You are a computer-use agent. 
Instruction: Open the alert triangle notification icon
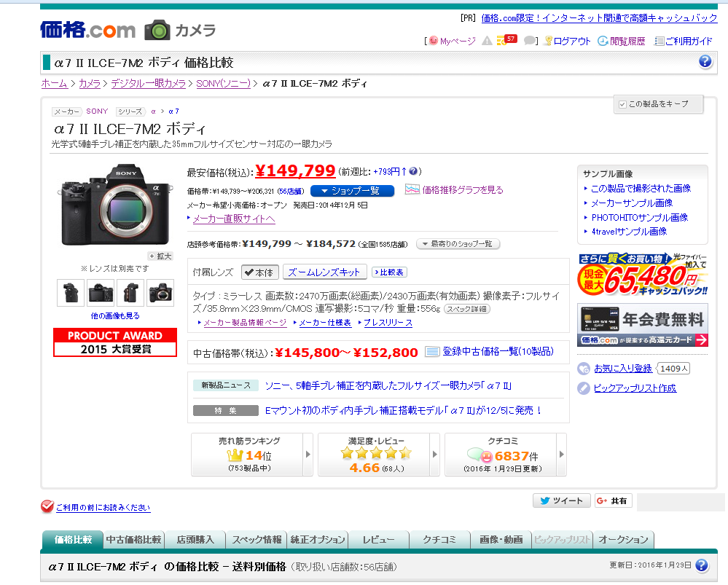click(x=487, y=41)
